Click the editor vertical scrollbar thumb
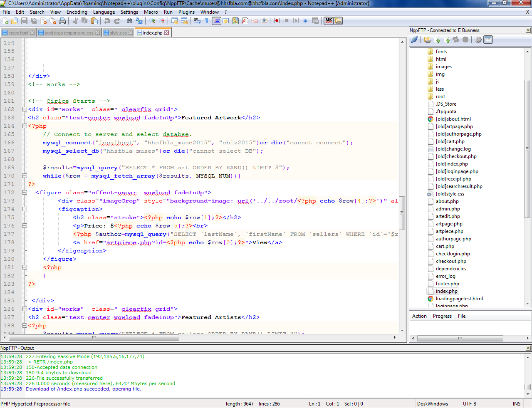The width and height of the screenshot is (532, 408). click(x=402, y=213)
